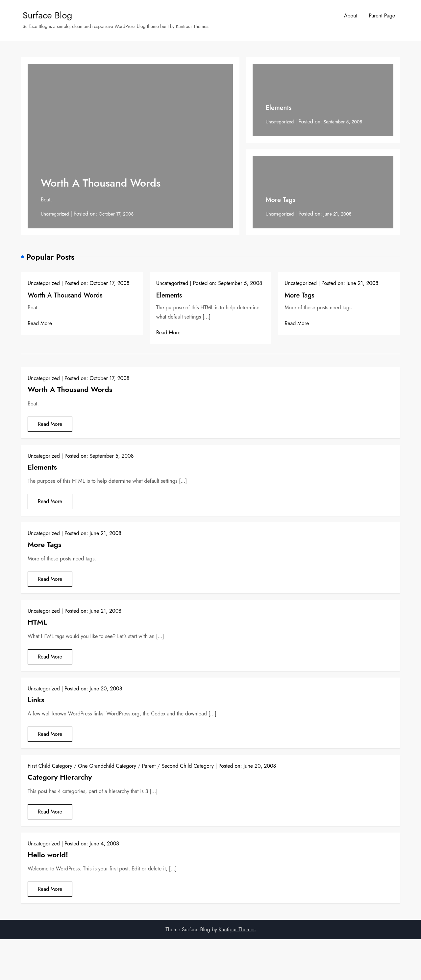Open the About menu item
Image resolution: width=421 pixels, height=980 pixels.
tap(350, 15)
